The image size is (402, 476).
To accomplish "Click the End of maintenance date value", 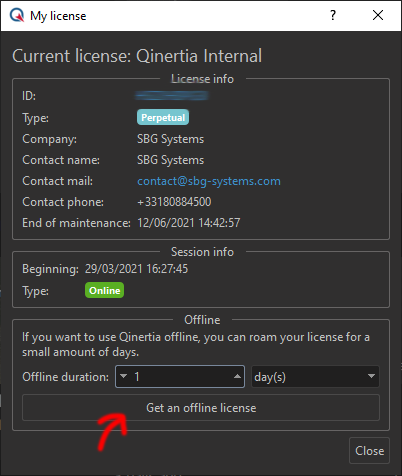I will 189,223.
